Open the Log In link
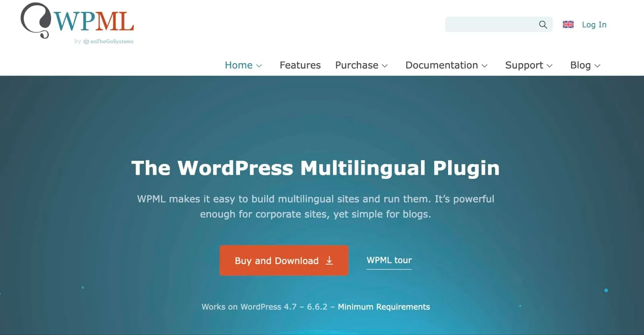Image resolution: width=644 pixels, height=335 pixels. click(594, 25)
